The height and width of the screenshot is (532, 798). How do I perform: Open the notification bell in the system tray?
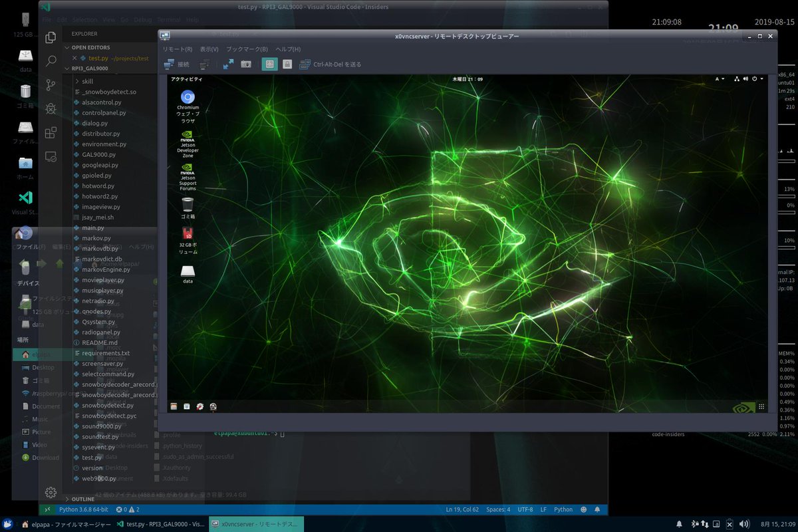click(679, 525)
